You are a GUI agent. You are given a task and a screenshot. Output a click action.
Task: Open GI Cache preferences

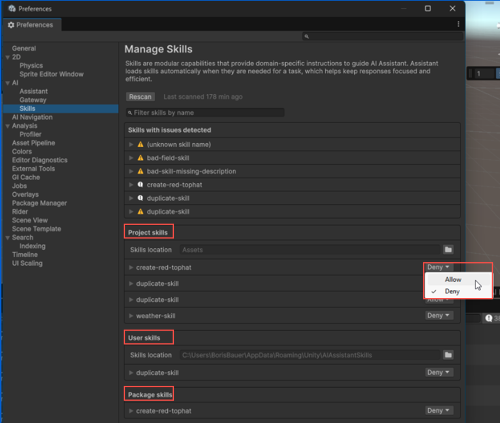(x=26, y=177)
